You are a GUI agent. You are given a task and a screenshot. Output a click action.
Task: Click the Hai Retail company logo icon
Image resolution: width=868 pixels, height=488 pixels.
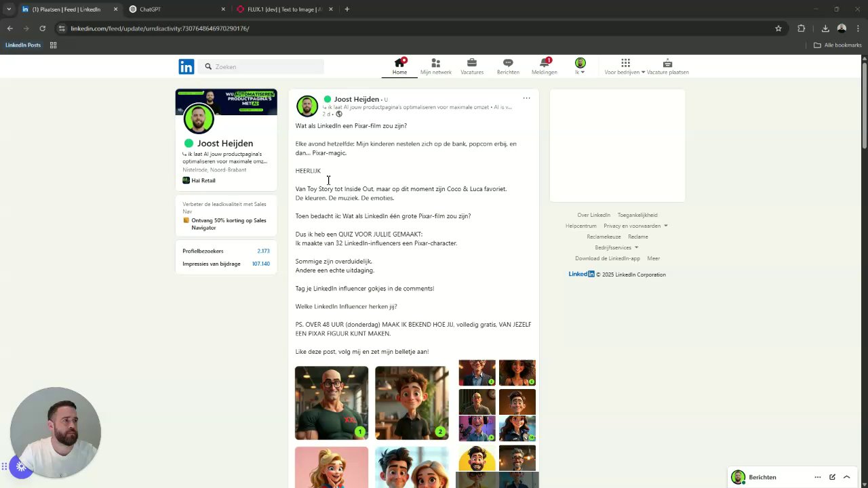[186, 180]
